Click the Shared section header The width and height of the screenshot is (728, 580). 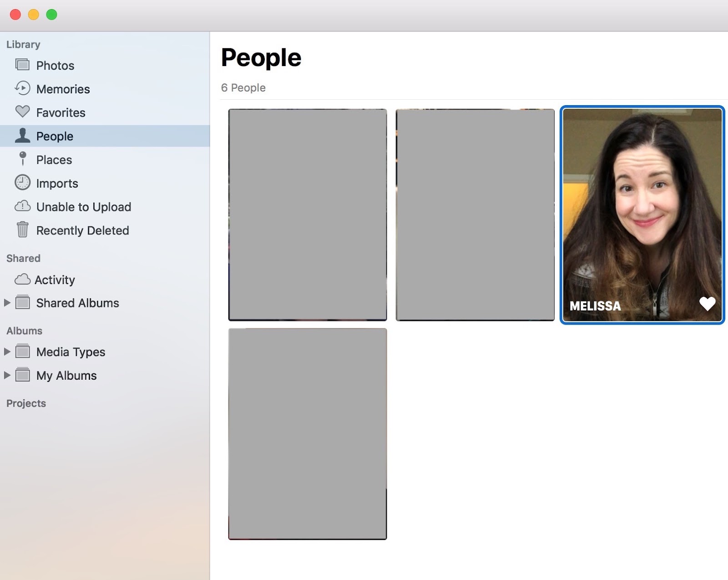[23, 258]
